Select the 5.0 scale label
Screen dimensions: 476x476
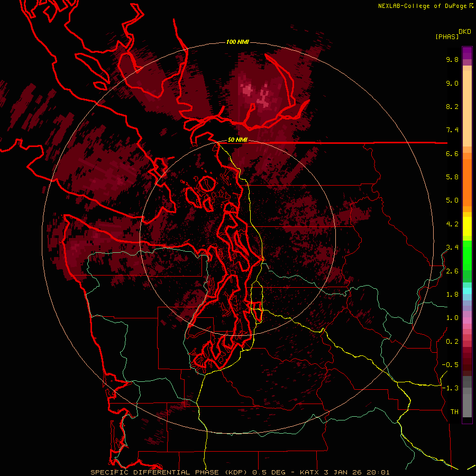[x=452, y=200]
